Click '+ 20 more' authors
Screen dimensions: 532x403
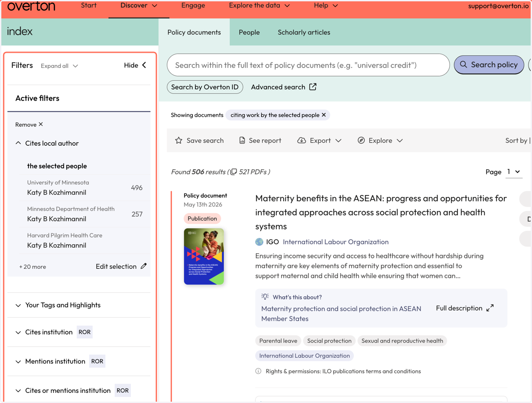click(x=32, y=267)
